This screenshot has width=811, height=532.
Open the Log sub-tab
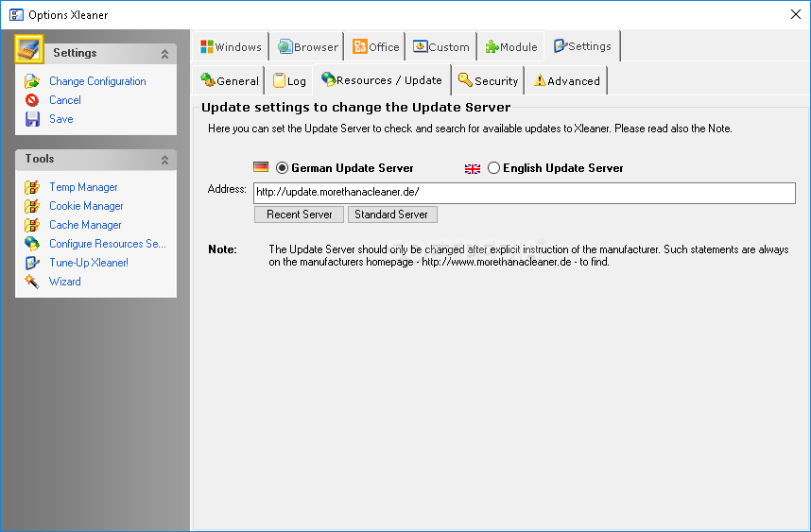[289, 80]
